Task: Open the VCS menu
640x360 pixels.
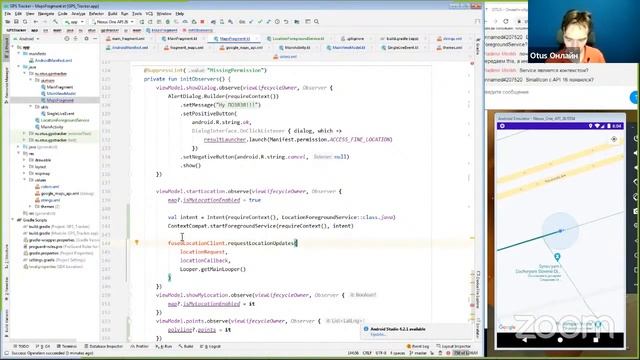Action: (149, 14)
